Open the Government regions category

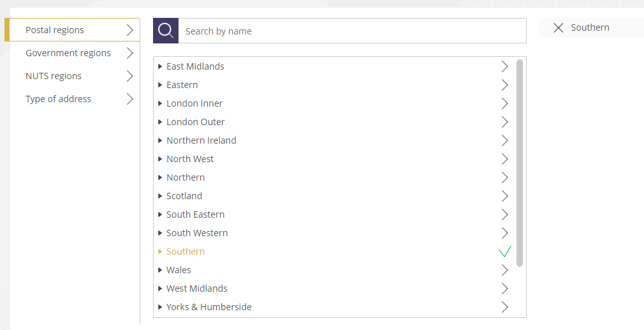click(68, 53)
